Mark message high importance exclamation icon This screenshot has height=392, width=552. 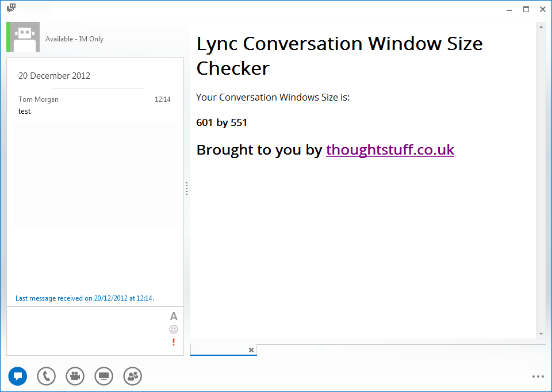click(174, 342)
